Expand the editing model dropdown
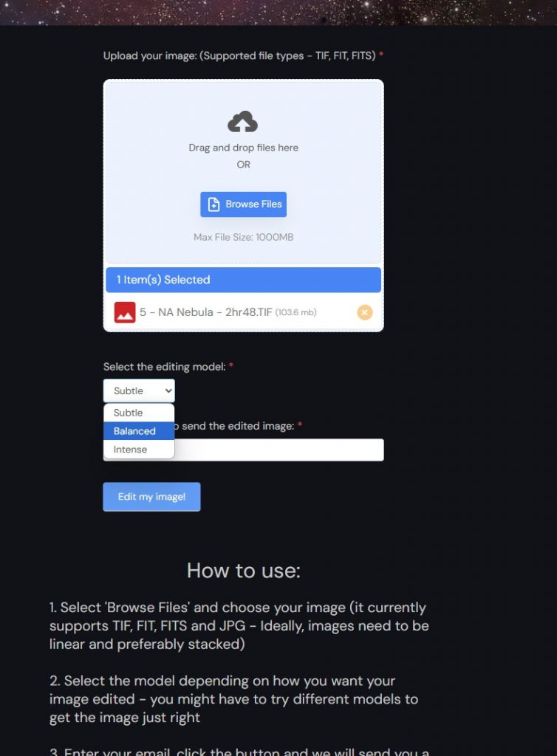Screen dimensions: 557x756 point(139,391)
